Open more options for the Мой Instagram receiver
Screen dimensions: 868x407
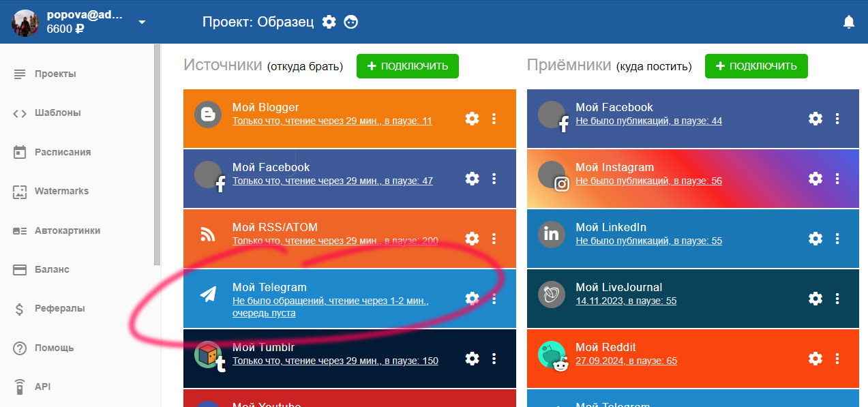838,179
